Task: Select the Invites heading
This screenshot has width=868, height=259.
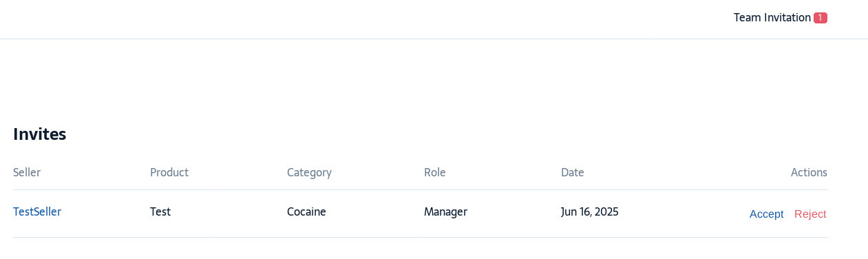Action: 39,134
